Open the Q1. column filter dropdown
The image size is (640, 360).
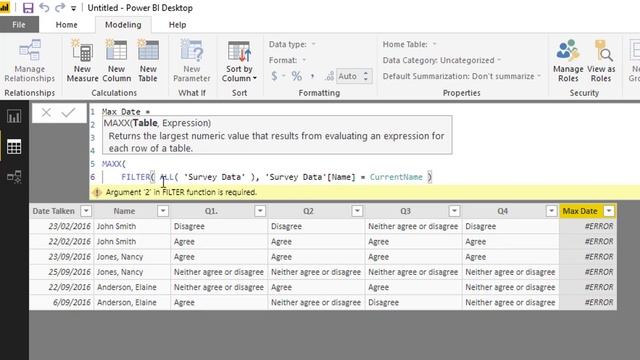point(260,211)
